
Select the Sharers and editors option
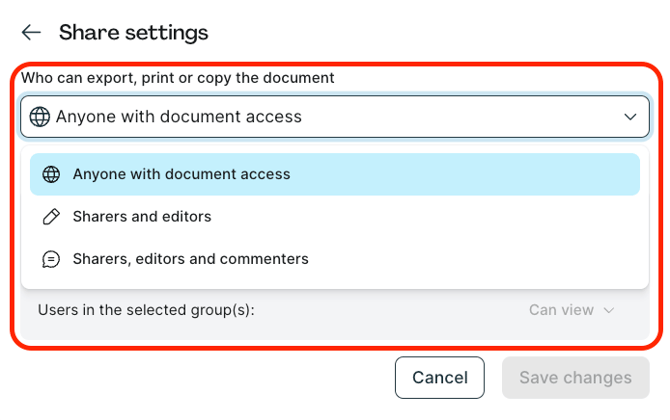[142, 217]
